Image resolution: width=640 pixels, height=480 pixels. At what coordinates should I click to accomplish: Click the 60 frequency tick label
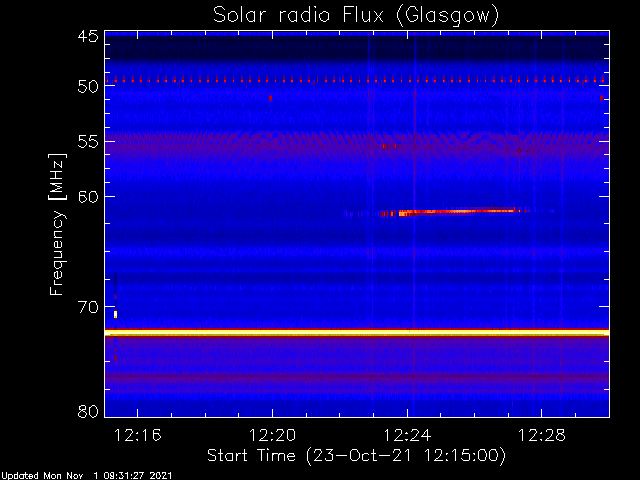[88, 196]
